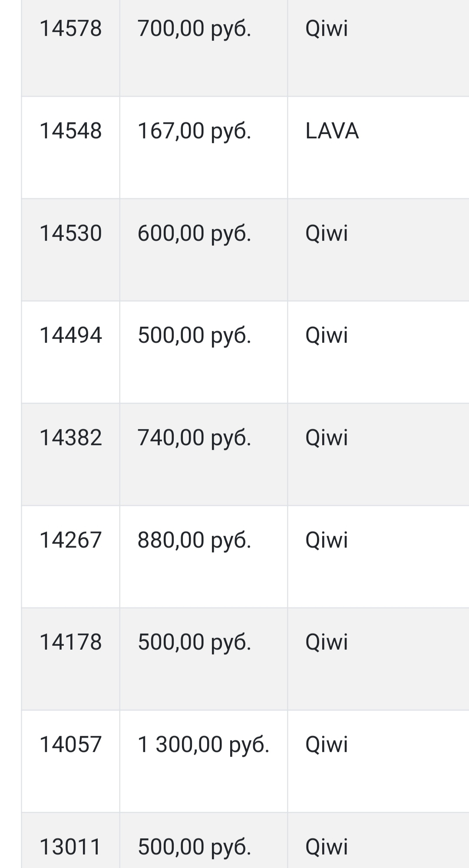The height and width of the screenshot is (868, 469).
Task: Select transaction ID 14530
Action: 70,233
